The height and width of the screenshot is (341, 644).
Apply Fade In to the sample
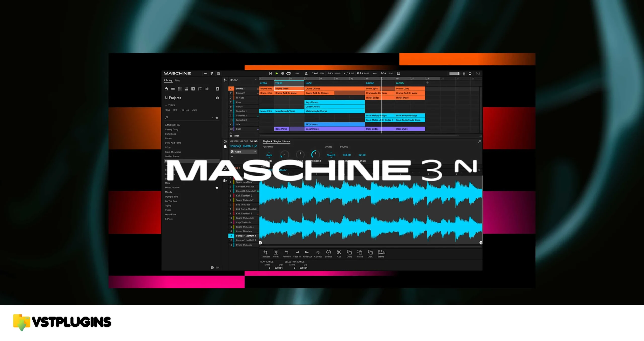coord(297,252)
